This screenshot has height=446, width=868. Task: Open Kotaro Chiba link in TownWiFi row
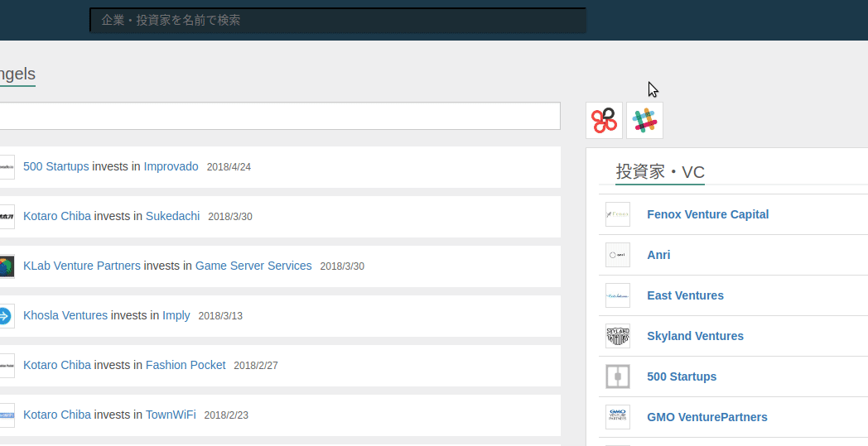click(x=57, y=415)
